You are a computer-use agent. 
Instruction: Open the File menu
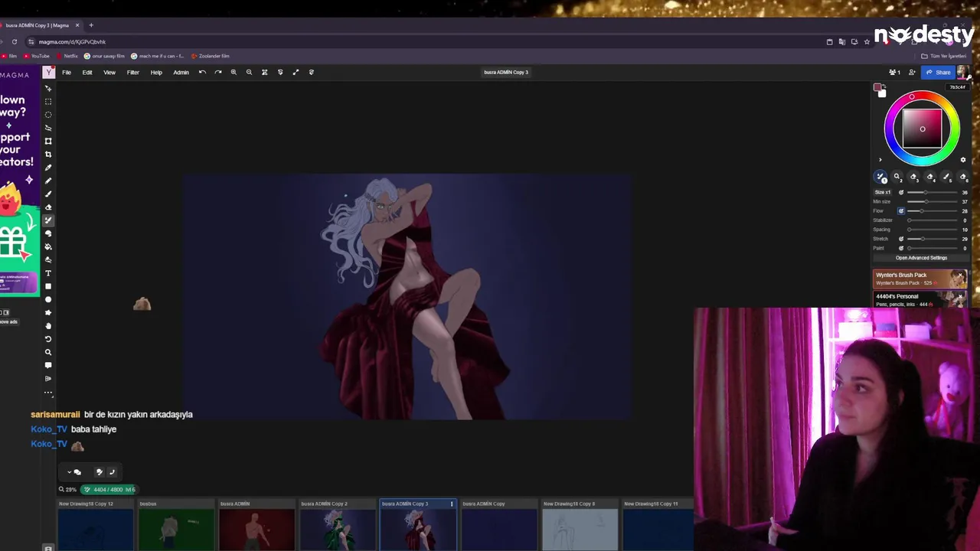pos(67,72)
